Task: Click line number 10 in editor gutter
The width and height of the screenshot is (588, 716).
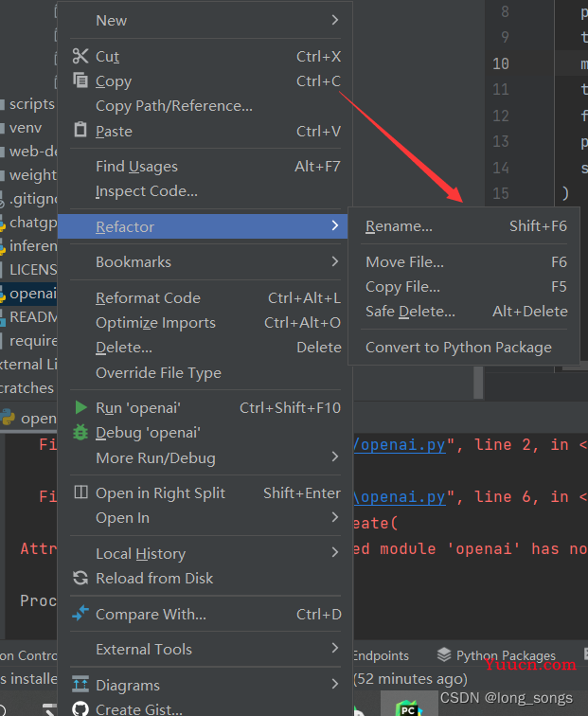Action: (501, 63)
